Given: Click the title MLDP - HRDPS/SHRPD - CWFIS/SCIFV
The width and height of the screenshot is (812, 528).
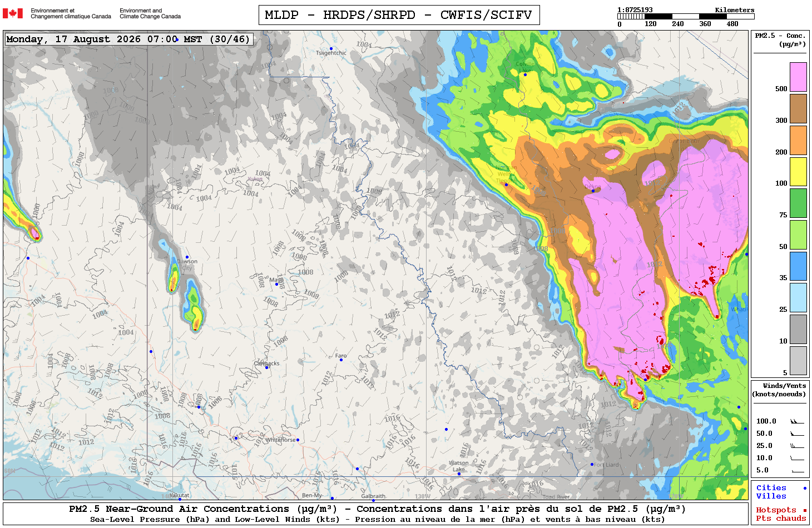Looking at the screenshot, I should [x=399, y=15].
